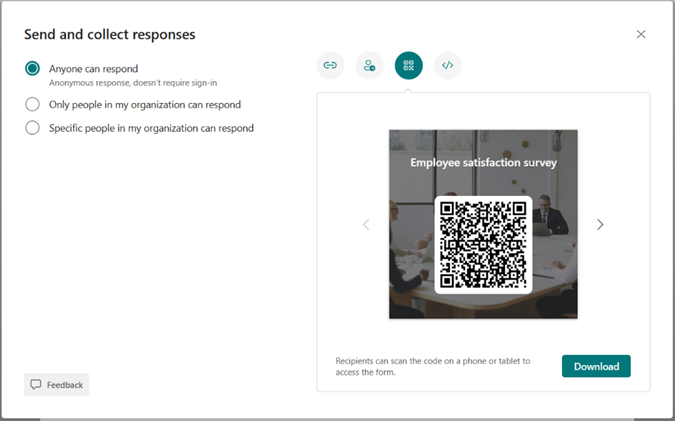
Task: Click the Employee satisfaction survey title text
Action: [483, 163]
